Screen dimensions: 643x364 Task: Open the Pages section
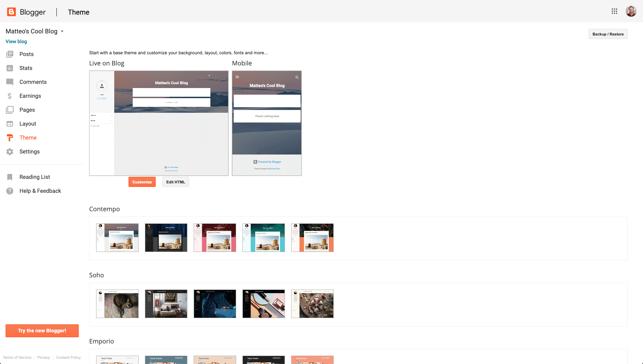click(27, 110)
